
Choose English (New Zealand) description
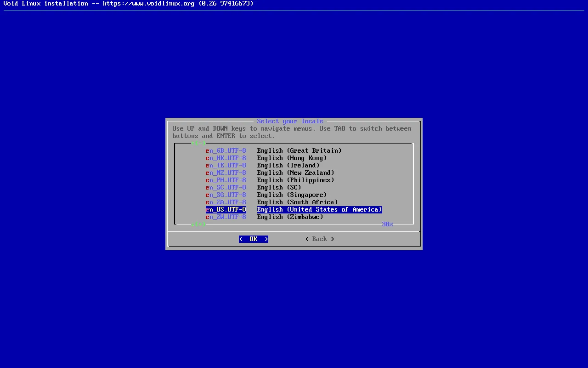point(296,173)
